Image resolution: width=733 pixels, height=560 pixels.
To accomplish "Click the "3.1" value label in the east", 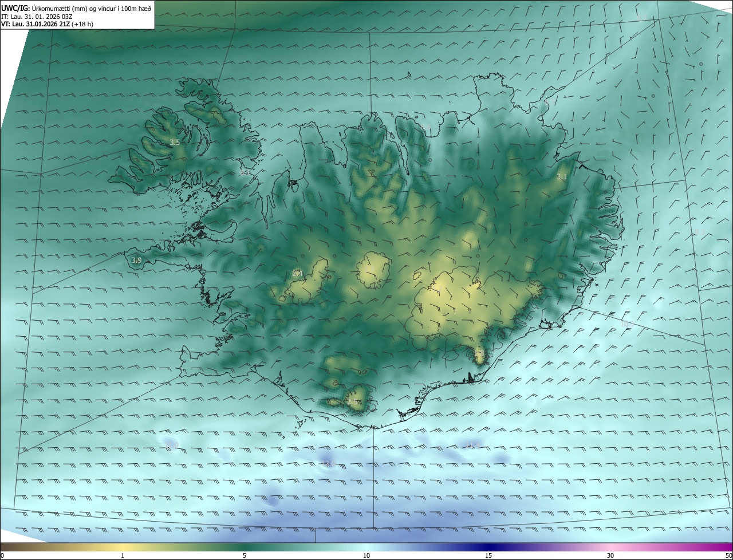I will 562,177.
